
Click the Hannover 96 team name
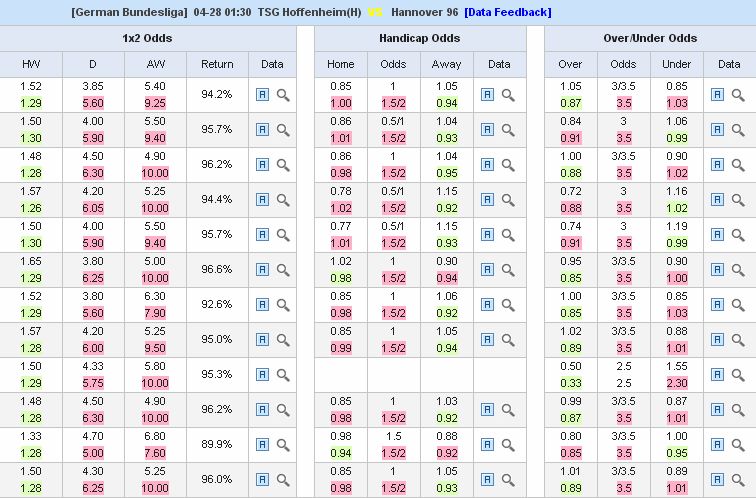coord(423,12)
